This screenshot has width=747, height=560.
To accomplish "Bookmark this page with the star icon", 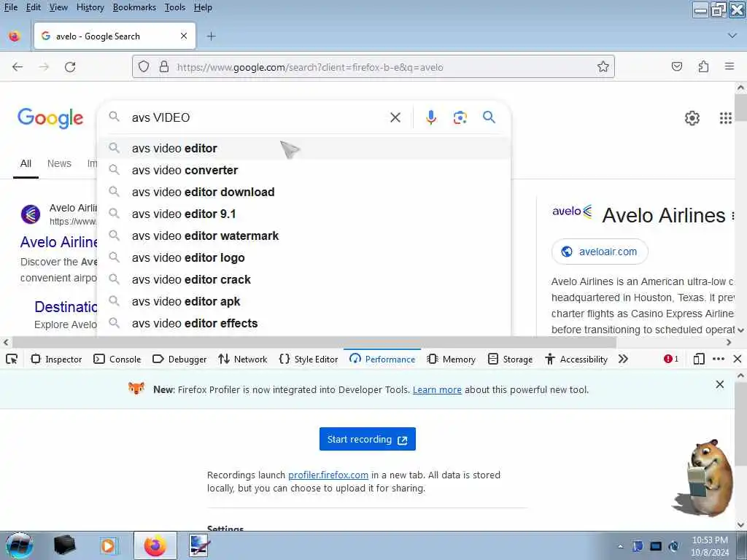I will point(603,66).
